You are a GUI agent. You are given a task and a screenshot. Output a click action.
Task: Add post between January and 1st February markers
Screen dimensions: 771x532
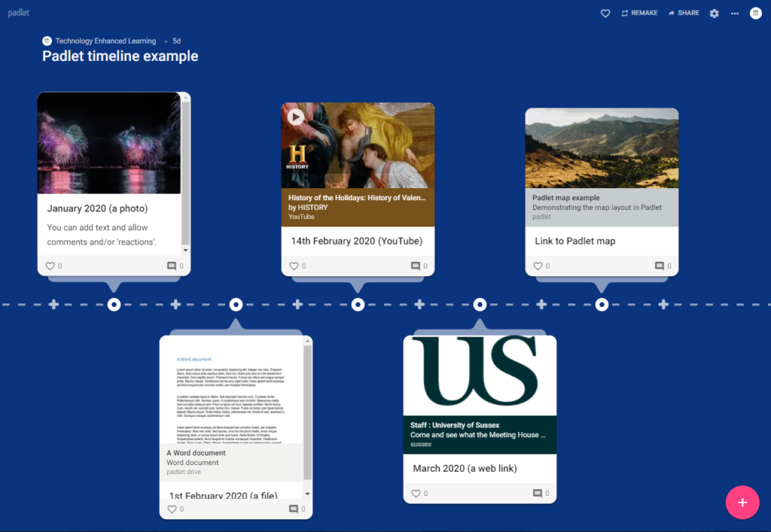(175, 305)
